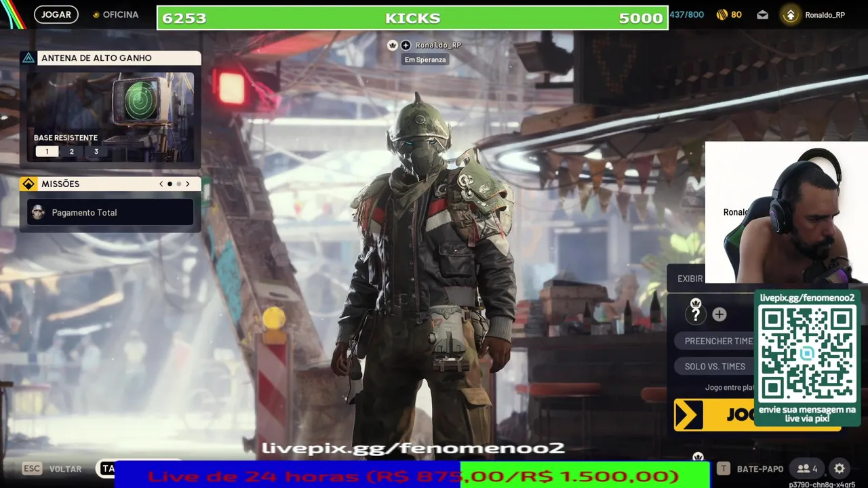Click the livepix.gg/fenomenoo2 bottom caption
This screenshot has height=488, width=868.
413,448
